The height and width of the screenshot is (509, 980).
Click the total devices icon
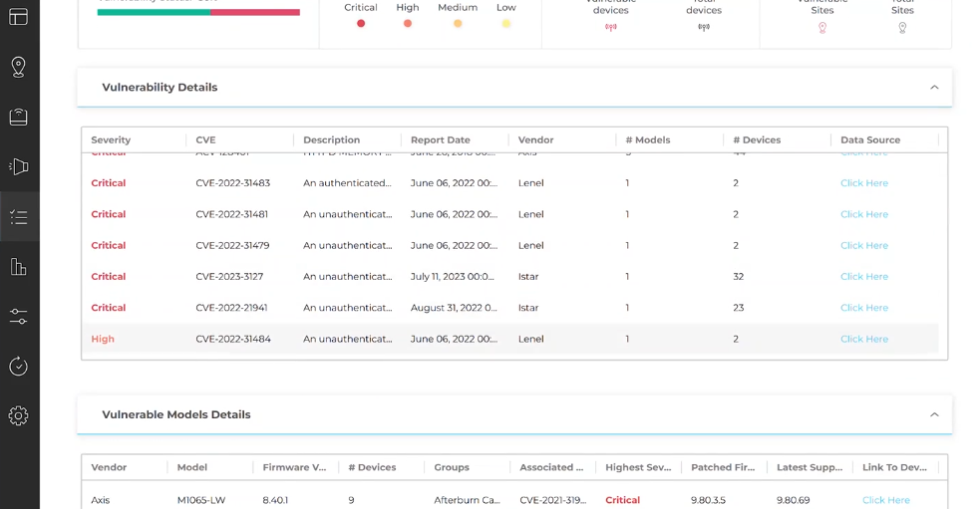(x=704, y=27)
